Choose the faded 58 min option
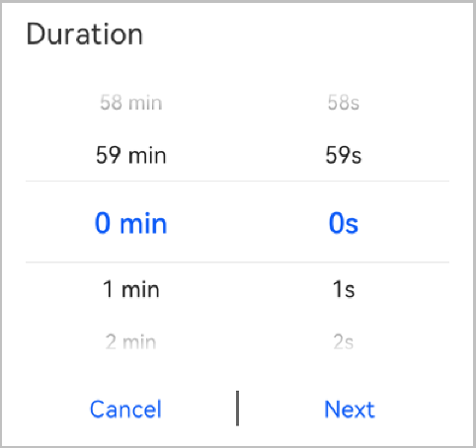The height and width of the screenshot is (448, 476). tap(130, 103)
